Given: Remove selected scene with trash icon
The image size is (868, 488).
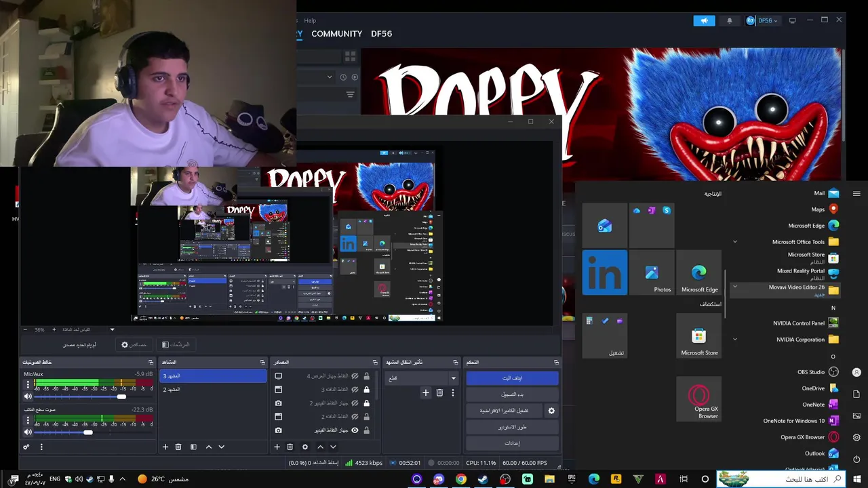Looking at the screenshot, I should tap(178, 447).
